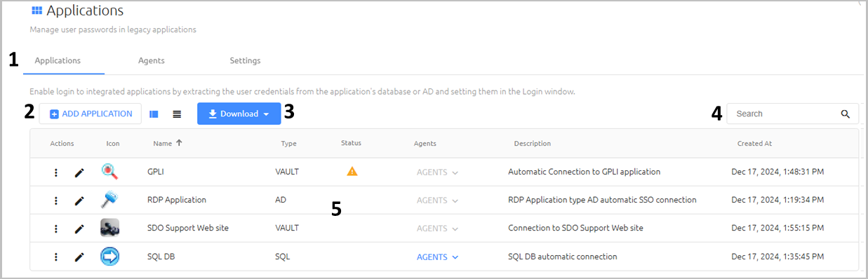Click SQL type in SQL DB row

[283, 257]
